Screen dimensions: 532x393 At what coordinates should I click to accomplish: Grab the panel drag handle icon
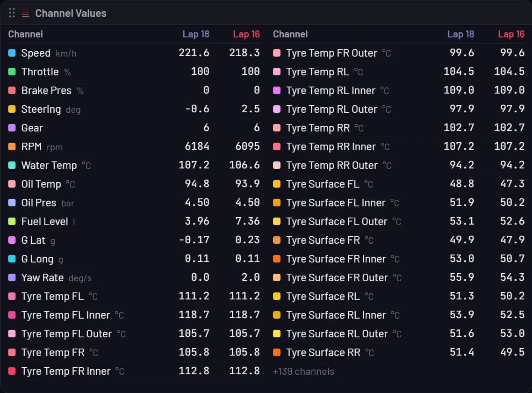[12, 13]
